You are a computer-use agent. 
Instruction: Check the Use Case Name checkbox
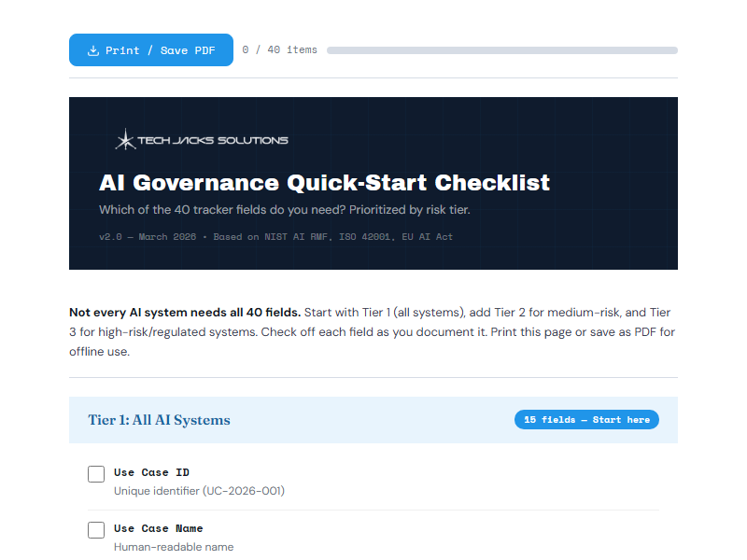(x=96, y=529)
